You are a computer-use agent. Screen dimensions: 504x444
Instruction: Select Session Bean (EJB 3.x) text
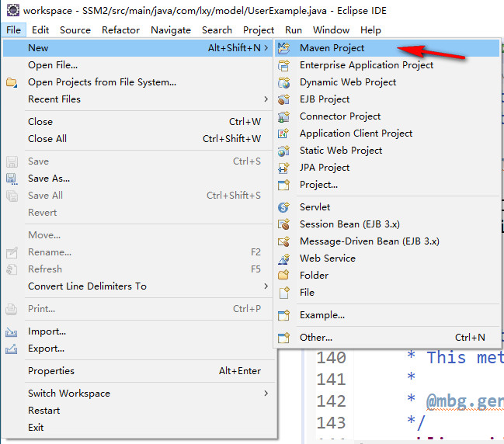(349, 224)
